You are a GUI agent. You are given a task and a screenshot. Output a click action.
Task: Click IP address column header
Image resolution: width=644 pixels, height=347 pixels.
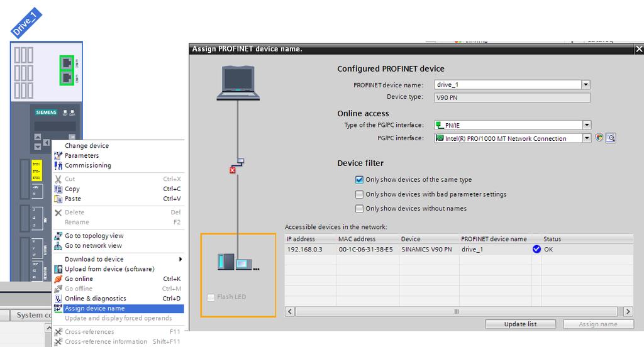pyautogui.click(x=311, y=239)
